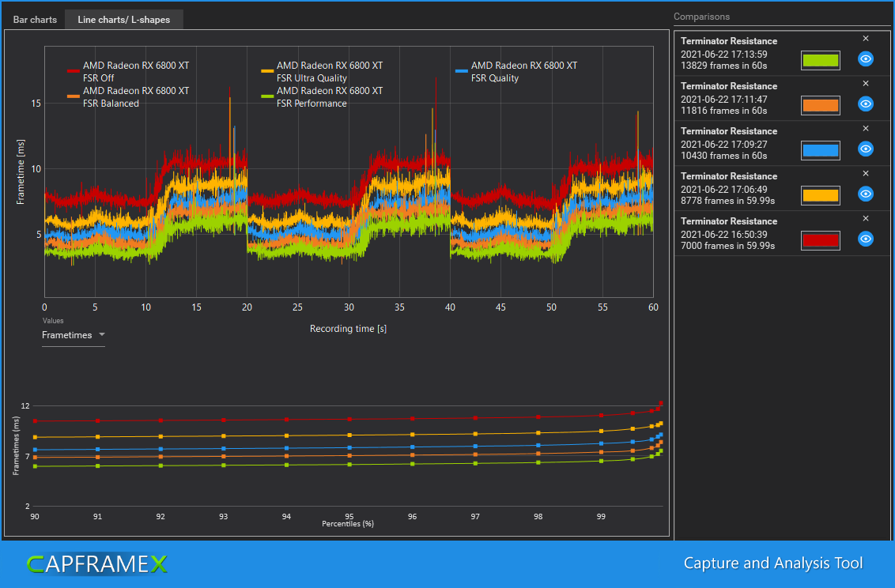895x588 pixels.
Task: Click the CapFrameX logo
Action: click(x=97, y=564)
